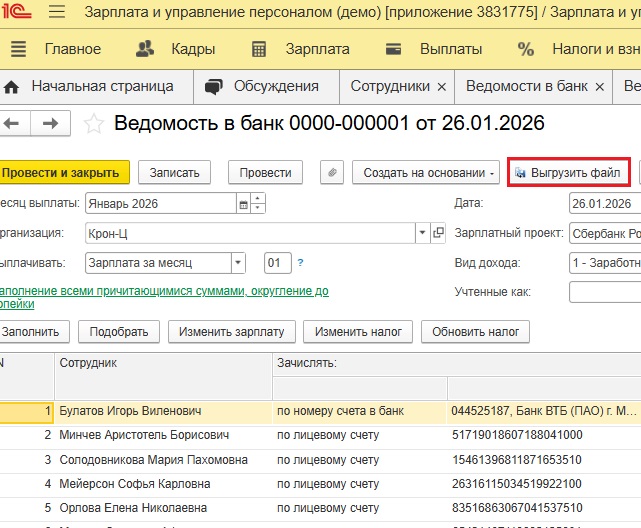Close the Сотрудники tab

click(442, 87)
